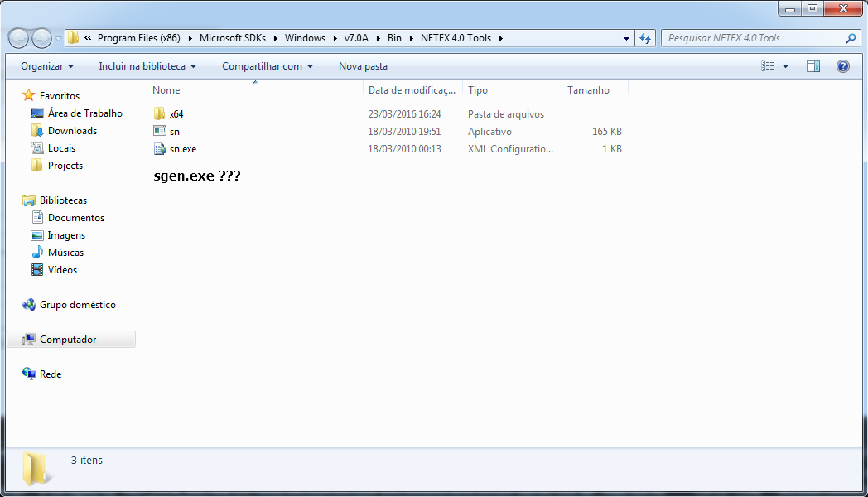Open Incluir na biblioteca menu
The width and height of the screenshot is (868, 497).
[x=147, y=66]
